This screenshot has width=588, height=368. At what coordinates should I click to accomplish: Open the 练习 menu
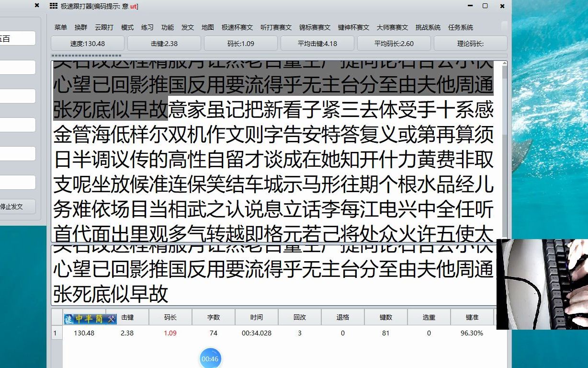147,27
